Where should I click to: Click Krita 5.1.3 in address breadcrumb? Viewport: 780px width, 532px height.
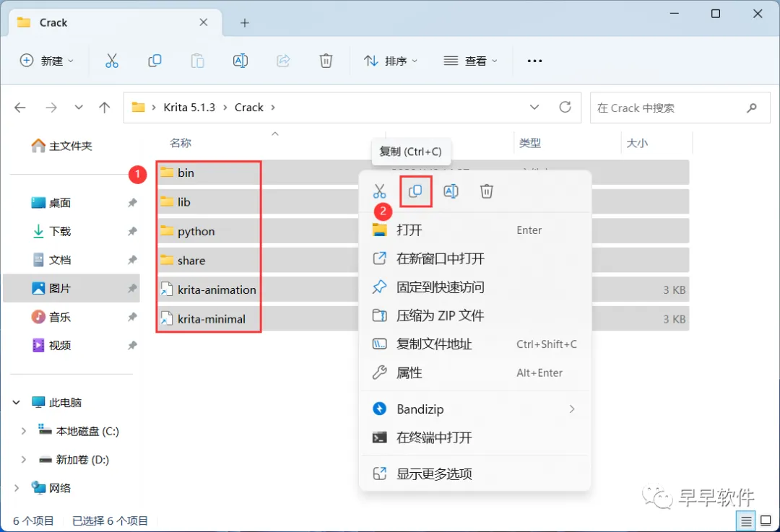point(189,108)
